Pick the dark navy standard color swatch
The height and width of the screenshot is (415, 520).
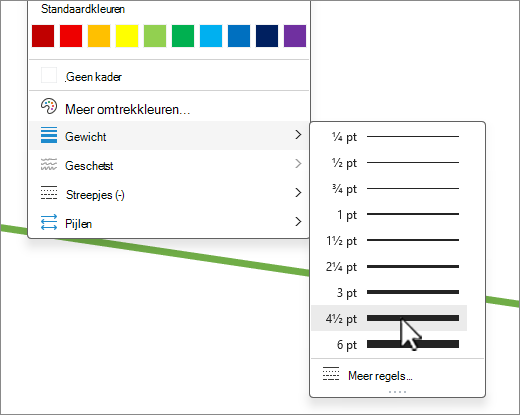(267, 36)
